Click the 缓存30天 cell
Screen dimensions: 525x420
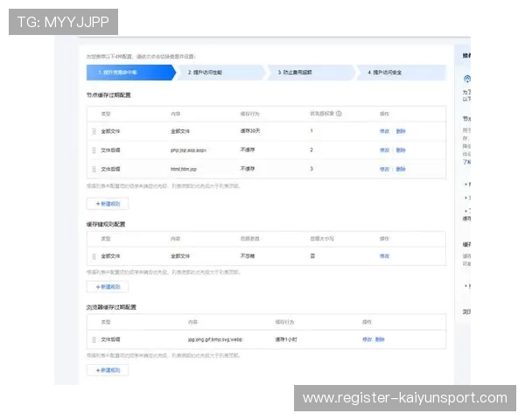tap(250, 131)
